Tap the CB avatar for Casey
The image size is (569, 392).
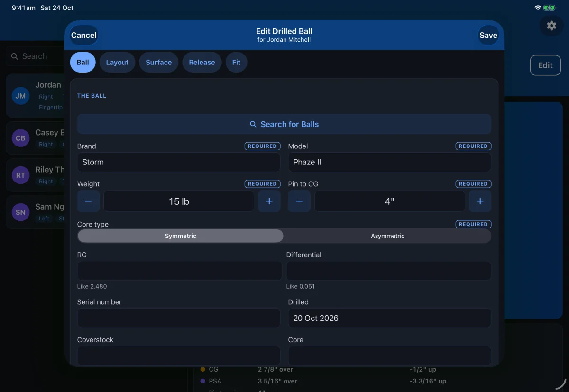pyautogui.click(x=20, y=138)
